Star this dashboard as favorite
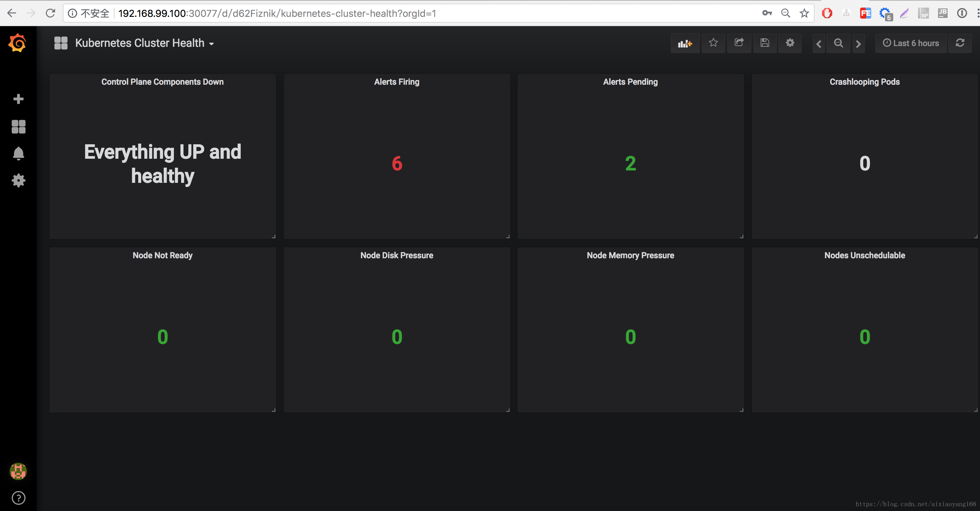 713,43
